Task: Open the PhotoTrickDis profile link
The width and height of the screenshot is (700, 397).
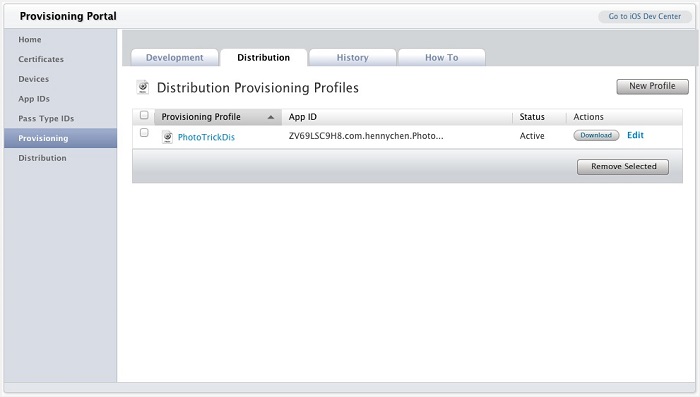Action: coord(206,137)
